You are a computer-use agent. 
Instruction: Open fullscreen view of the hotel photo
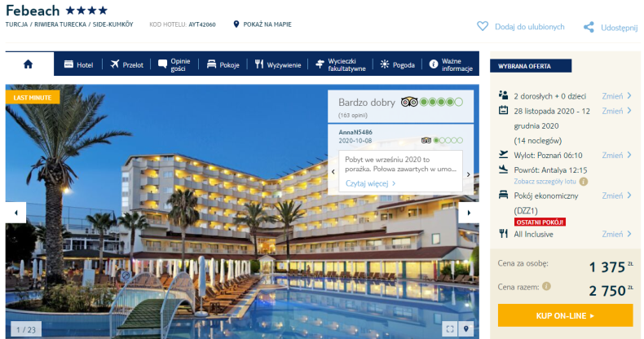450,328
